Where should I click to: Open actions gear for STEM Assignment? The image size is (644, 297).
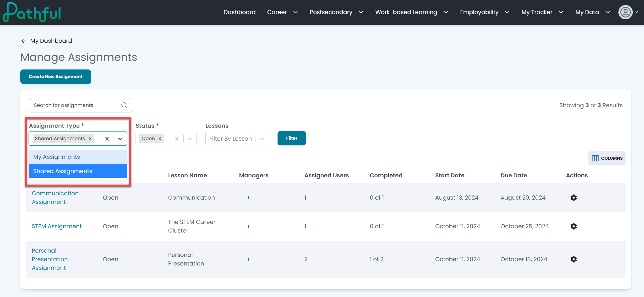[573, 226]
